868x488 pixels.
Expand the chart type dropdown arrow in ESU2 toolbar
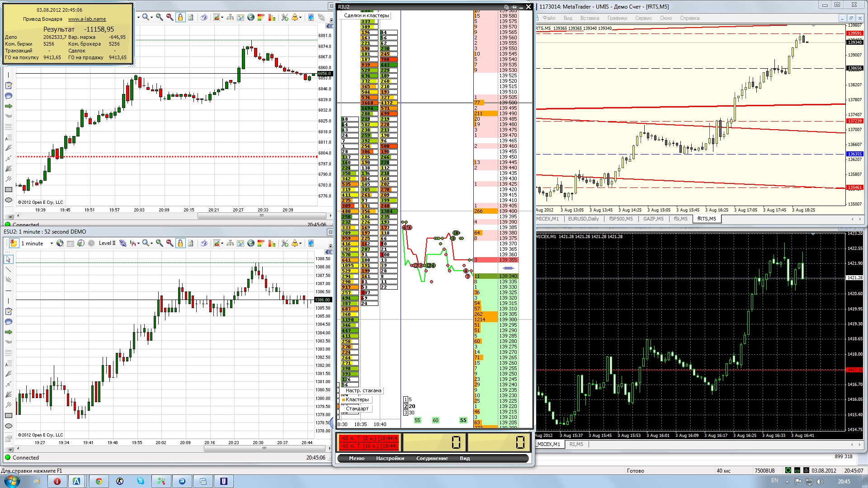coord(138,243)
